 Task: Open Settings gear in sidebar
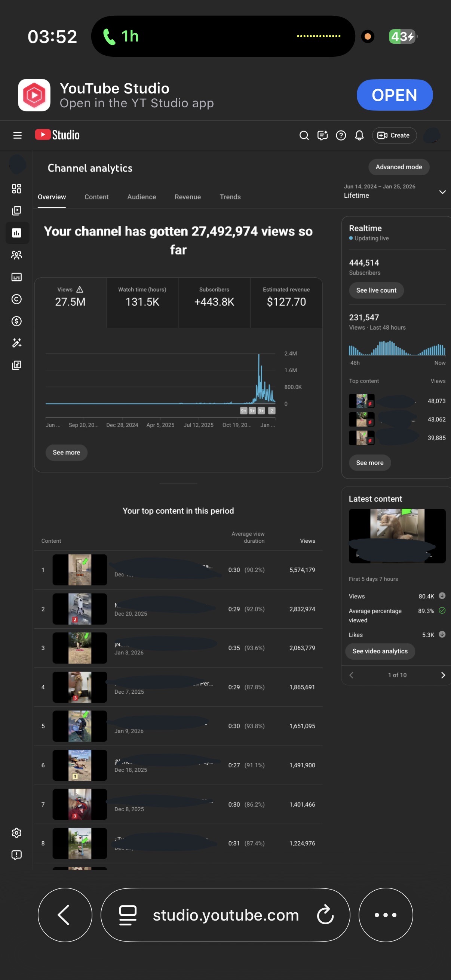[16, 833]
